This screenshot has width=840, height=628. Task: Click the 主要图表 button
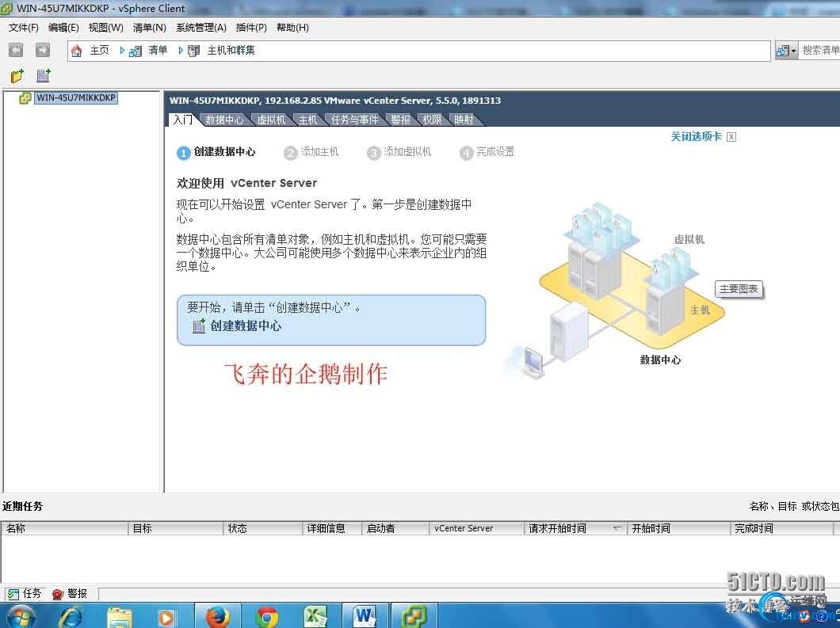click(739, 289)
